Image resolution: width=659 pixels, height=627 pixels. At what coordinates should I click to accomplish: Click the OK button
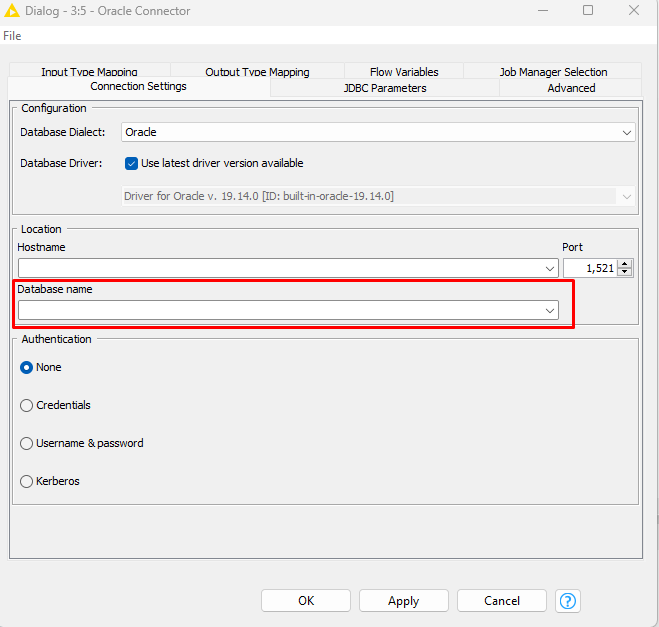coord(306,601)
